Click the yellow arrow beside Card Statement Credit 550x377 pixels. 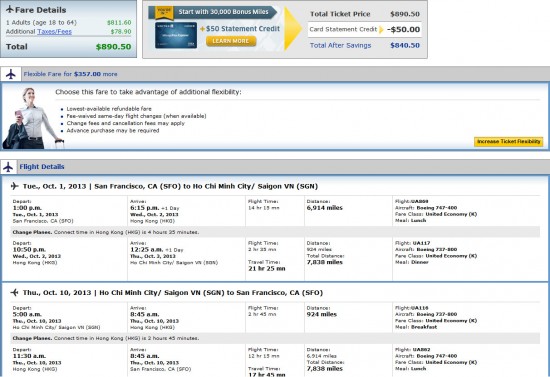coord(381,29)
